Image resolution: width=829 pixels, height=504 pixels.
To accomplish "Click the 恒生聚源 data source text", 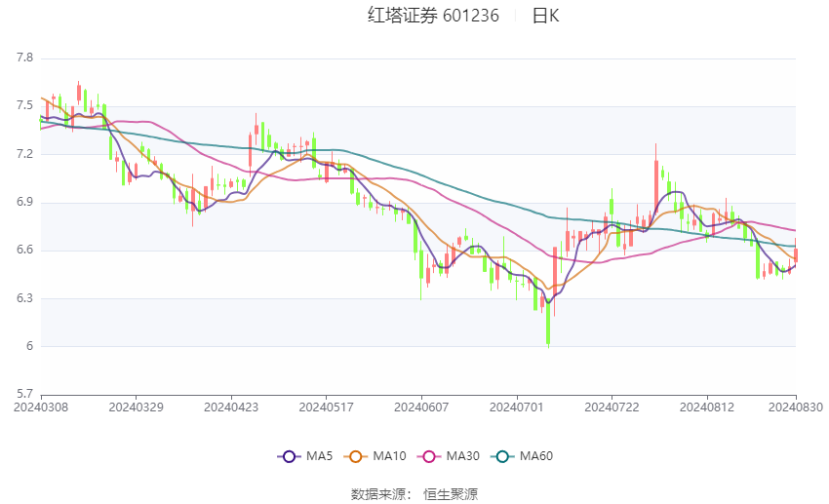I will (x=451, y=493).
